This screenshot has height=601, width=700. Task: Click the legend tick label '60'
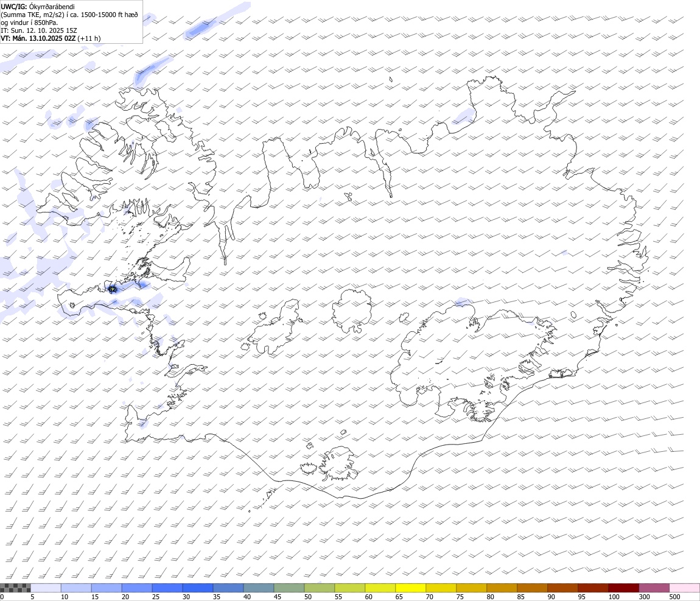369,597
